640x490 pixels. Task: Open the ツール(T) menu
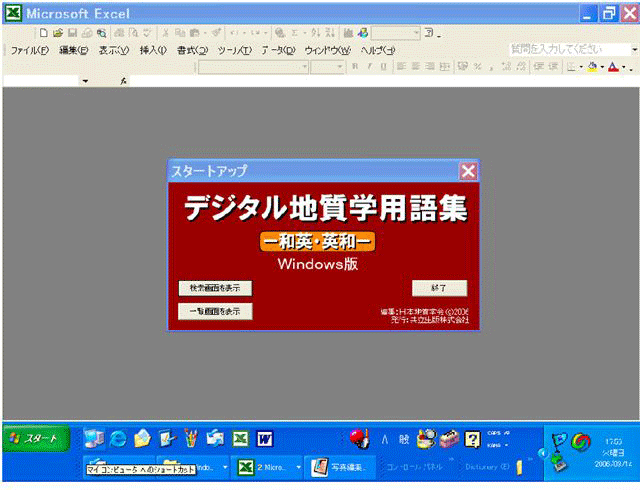click(235, 50)
